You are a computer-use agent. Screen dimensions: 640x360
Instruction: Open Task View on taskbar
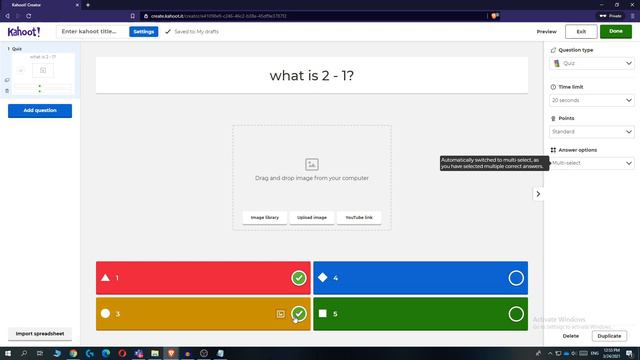40,353
